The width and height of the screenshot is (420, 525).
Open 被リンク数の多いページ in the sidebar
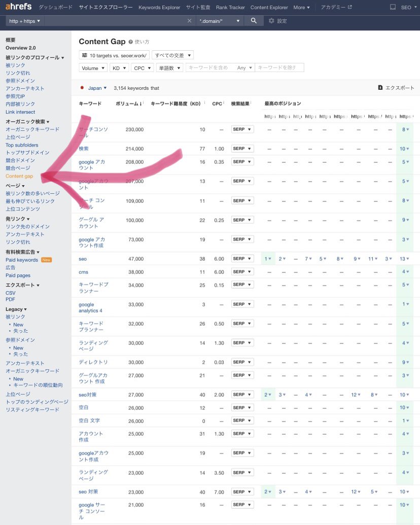pyautogui.click(x=32, y=194)
